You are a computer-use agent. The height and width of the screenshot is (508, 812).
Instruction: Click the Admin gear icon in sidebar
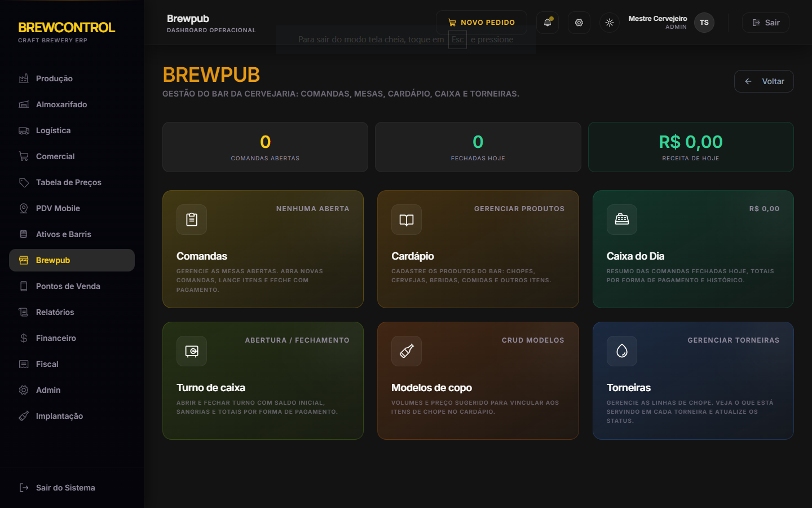tap(24, 390)
